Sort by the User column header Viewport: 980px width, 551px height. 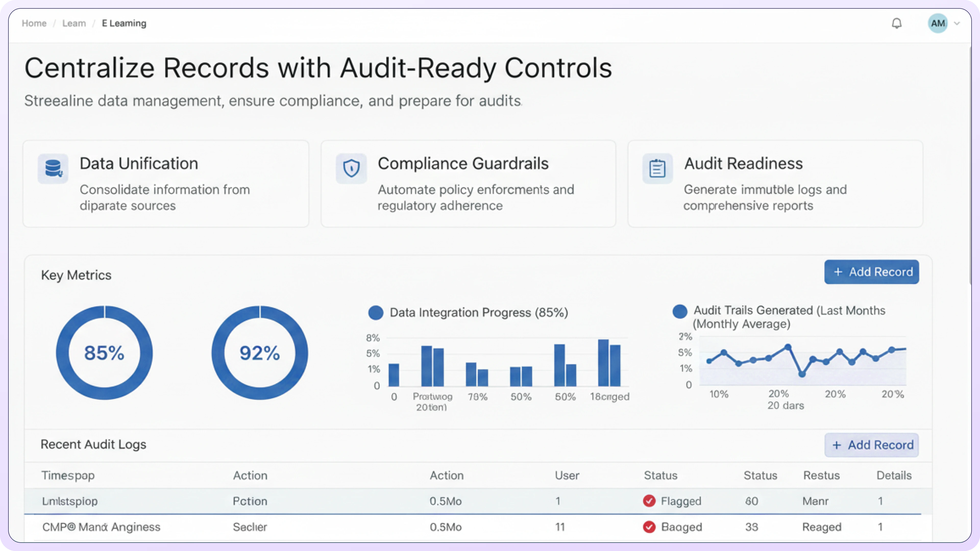pos(567,475)
